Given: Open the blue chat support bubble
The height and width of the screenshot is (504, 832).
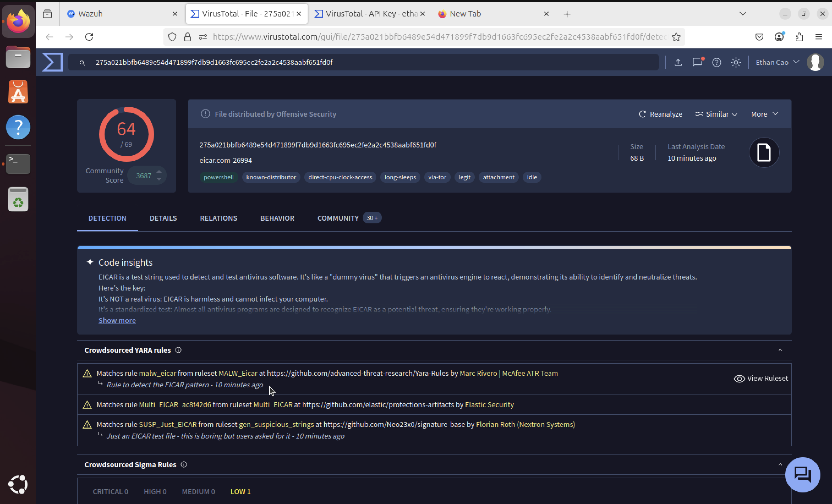Looking at the screenshot, I should pyautogui.click(x=802, y=474).
